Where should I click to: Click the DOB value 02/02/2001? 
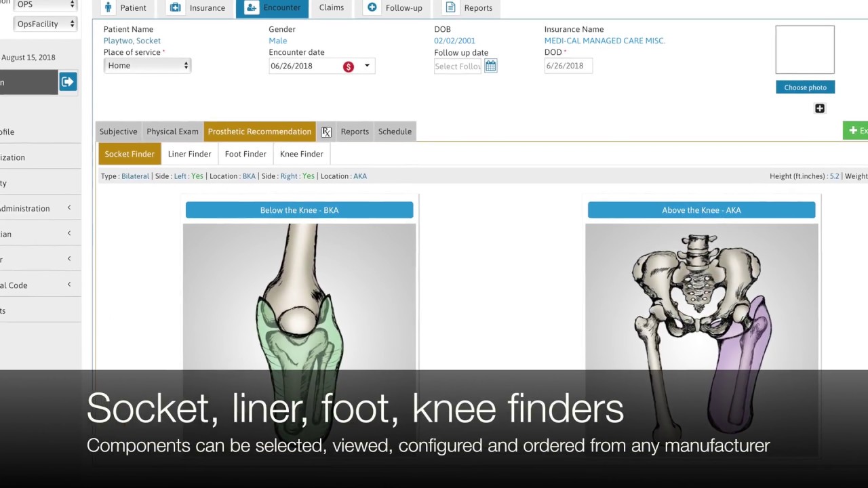pyautogui.click(x=455, y=41)
